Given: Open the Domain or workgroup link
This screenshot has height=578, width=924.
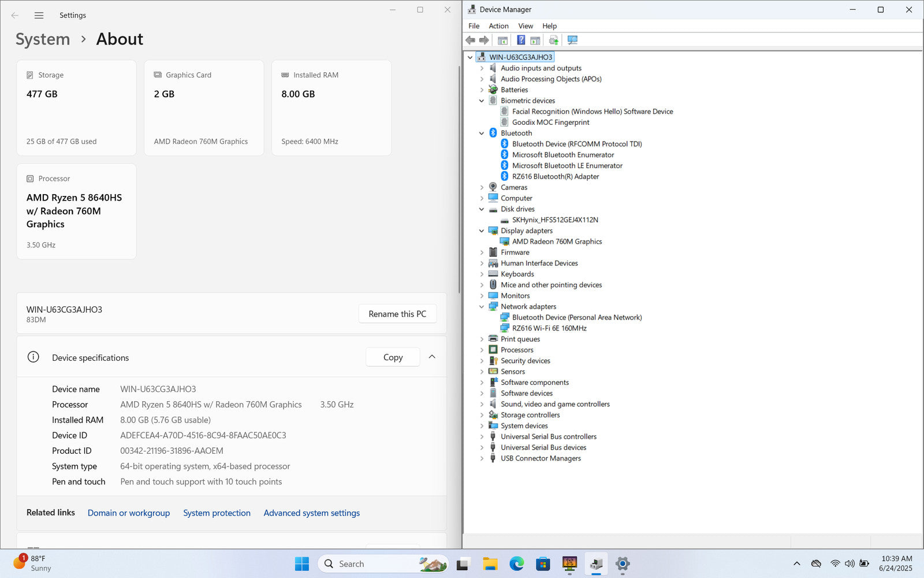Looking at the screenshot, I should (x=129, y=513).
